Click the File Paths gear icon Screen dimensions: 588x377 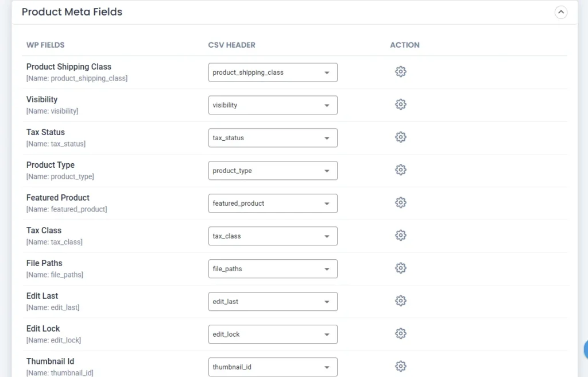[401, 268]
